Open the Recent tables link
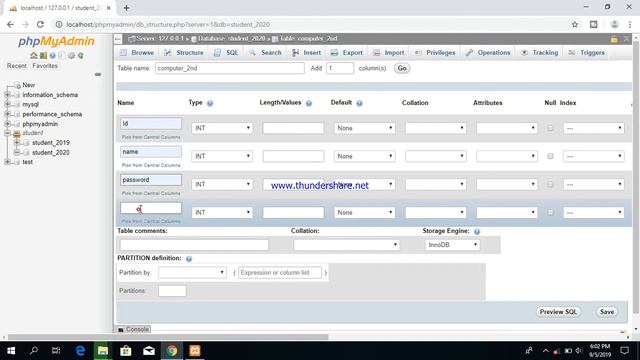Viewport: 640px width, 360px height. click(x=17, y=66)
